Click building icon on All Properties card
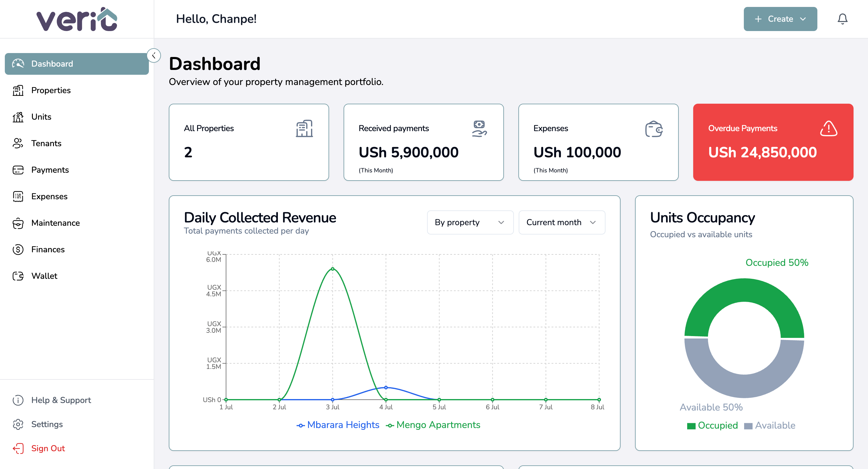868x469 pixels. coord(304,128)
